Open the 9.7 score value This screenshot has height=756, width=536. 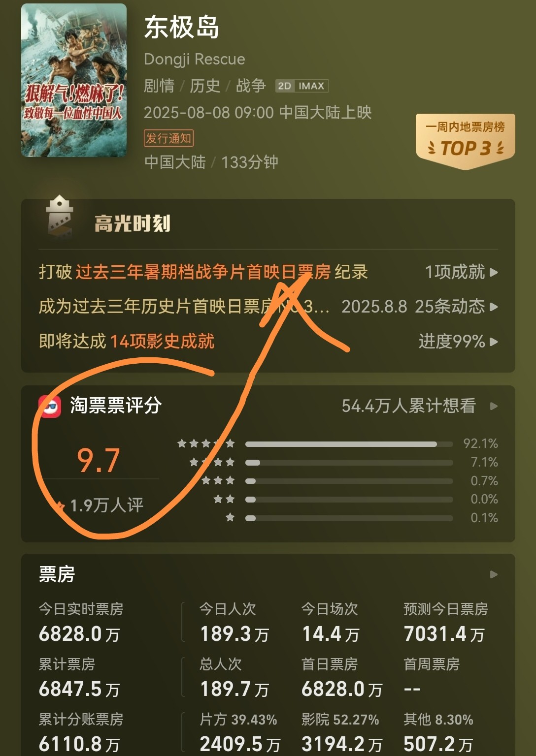[99, 461]
